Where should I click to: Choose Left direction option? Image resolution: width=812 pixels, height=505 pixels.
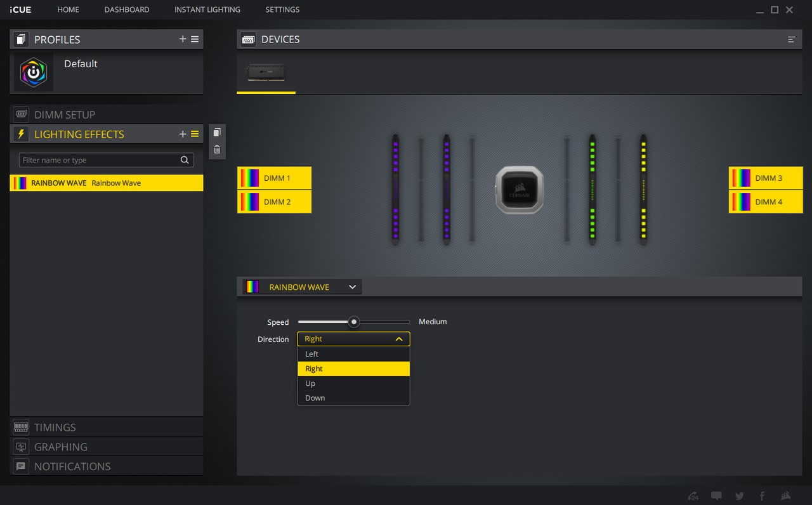pyautogui.click(x=354, y=354)
